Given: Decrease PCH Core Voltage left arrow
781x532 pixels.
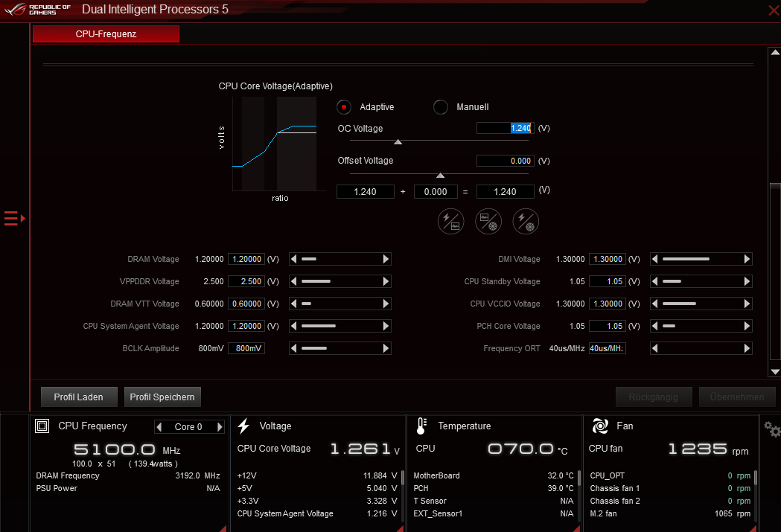Looking at the screenshot, I should pos(655,327).
